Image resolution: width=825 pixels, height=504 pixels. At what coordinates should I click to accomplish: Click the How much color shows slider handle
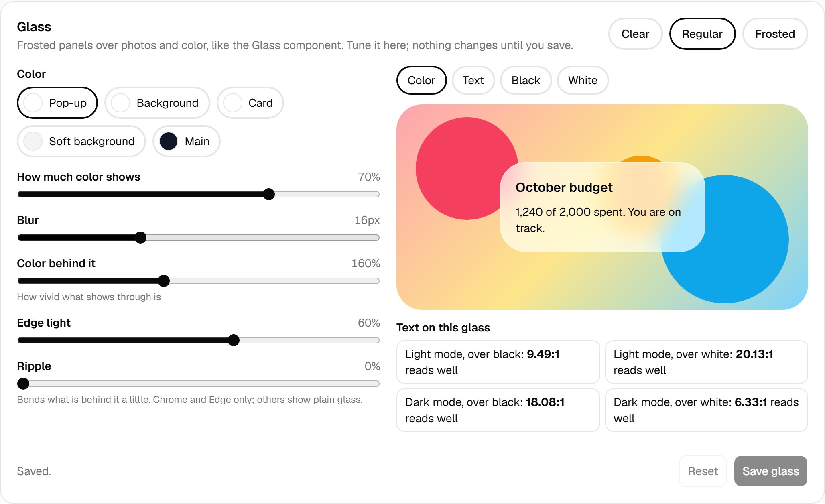[269, 194]
